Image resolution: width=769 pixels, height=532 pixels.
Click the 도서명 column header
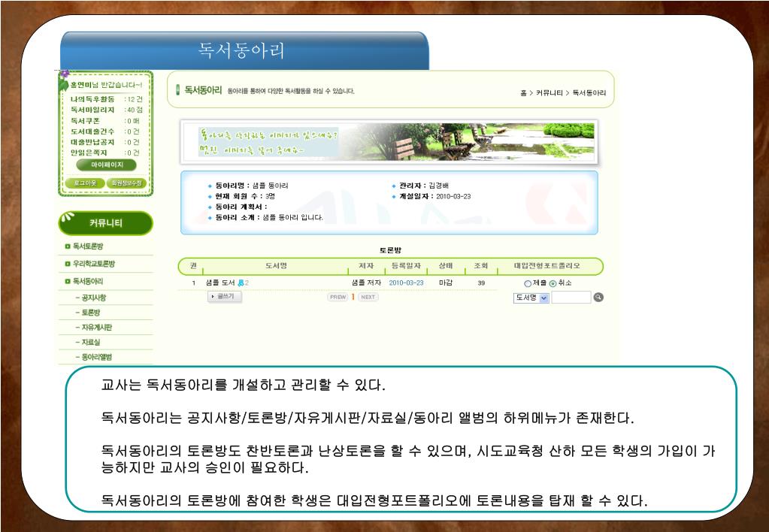click(276, 266)
